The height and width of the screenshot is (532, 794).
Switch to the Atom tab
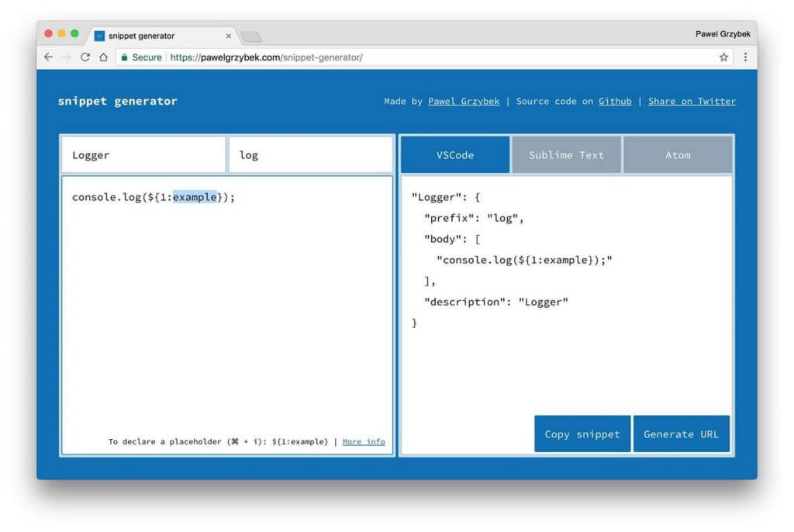coord(678,154)
